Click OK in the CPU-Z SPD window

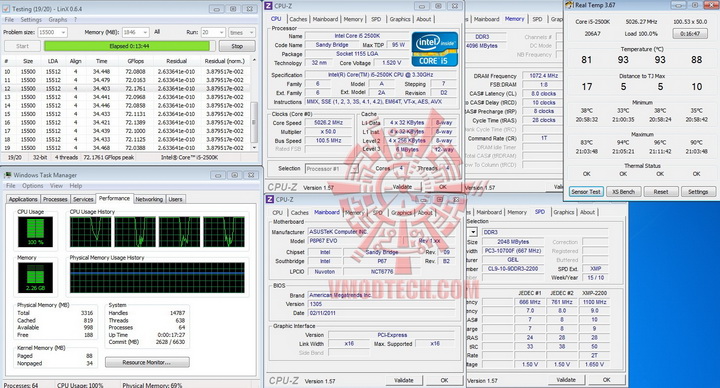[x=607, y=380]
